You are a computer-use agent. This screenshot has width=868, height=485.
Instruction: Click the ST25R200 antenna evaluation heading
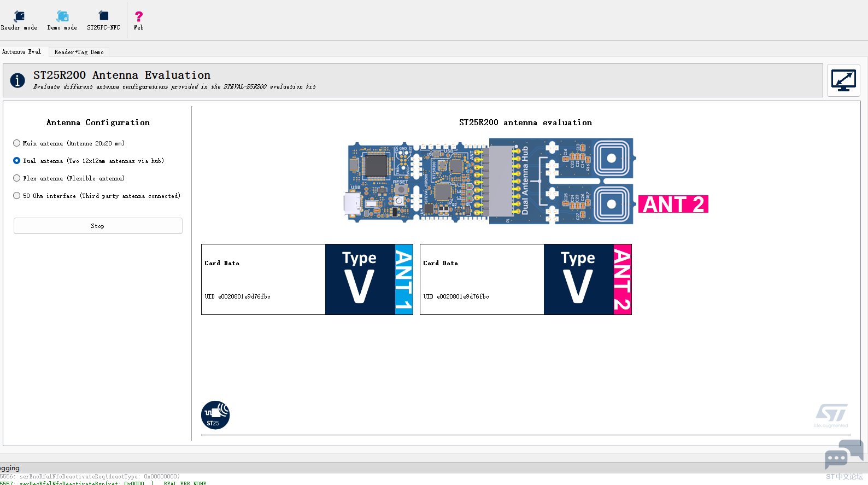click(x=525, y=122)
